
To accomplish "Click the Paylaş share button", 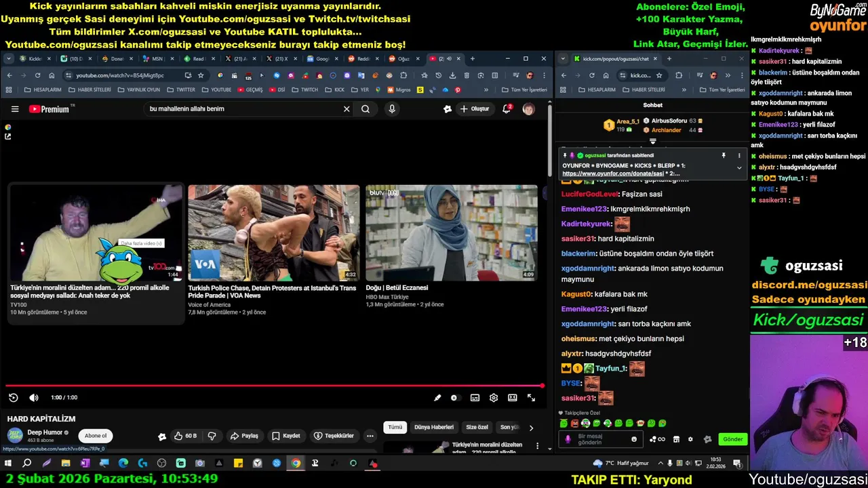I will 244,436.
